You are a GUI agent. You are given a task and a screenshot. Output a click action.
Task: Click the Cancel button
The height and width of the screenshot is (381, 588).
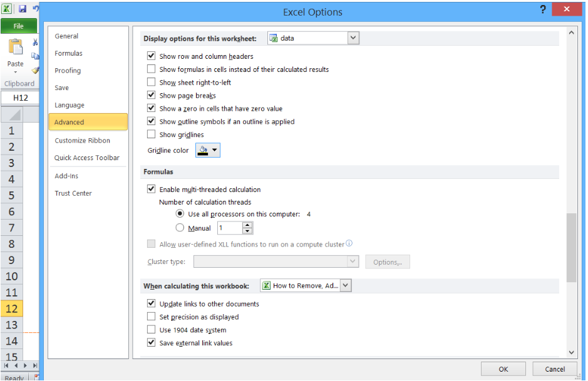(555, 369)
